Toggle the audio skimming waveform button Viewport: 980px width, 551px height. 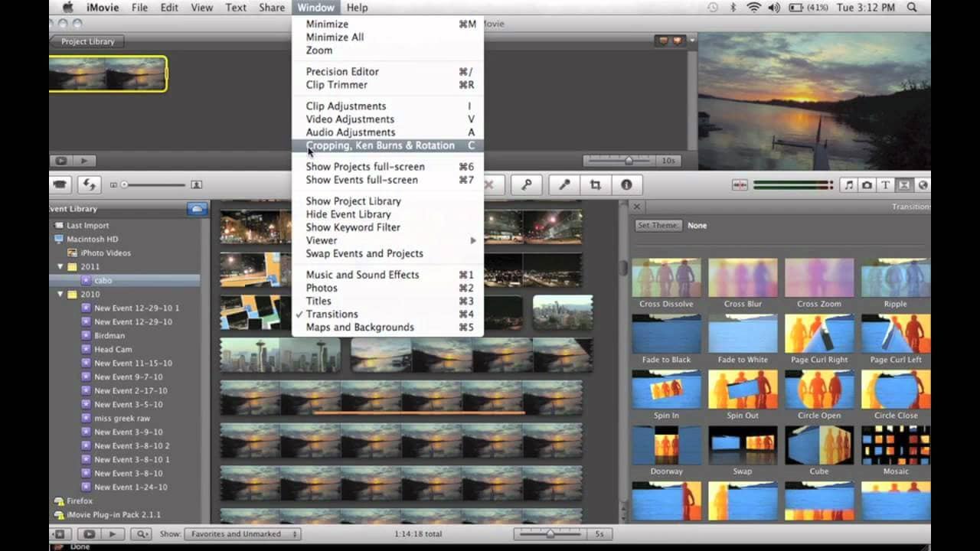click(740, 185)
